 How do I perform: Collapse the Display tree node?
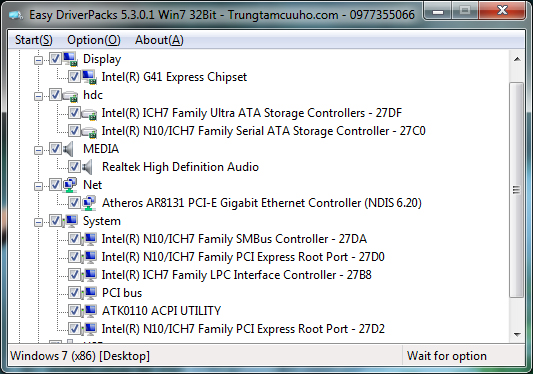pos(38,60)
